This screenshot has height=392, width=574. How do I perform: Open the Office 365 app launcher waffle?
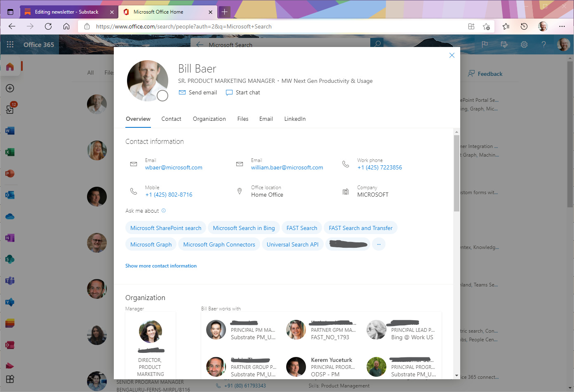point(10,45)
